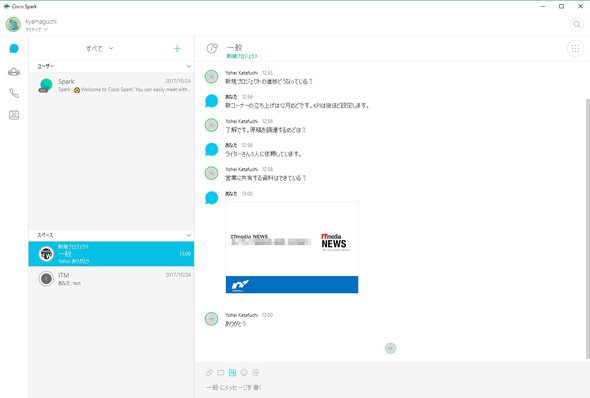Open the Messages chat bubble sidebar icon

coord(14,49)
